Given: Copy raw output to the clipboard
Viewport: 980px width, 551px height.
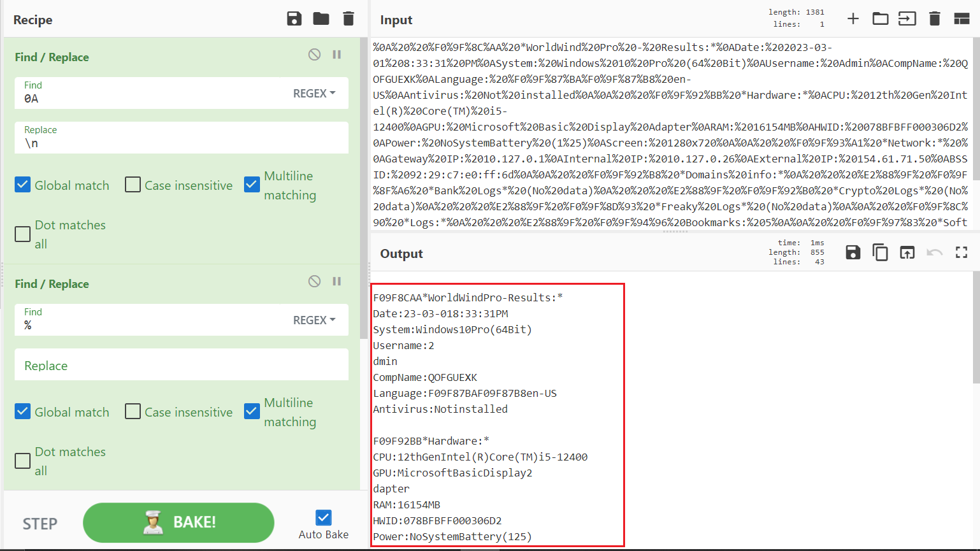Looking at the screenshot, I should 880,253.
